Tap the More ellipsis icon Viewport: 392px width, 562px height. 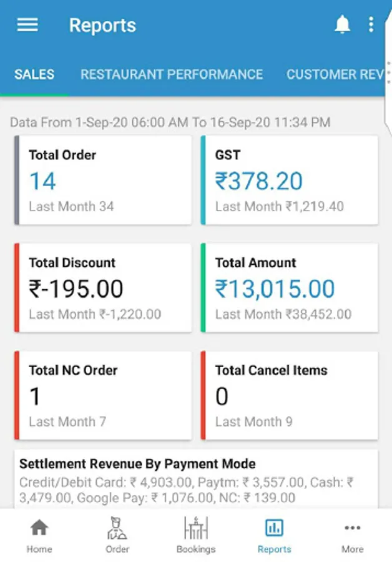(x=352, y=528)
